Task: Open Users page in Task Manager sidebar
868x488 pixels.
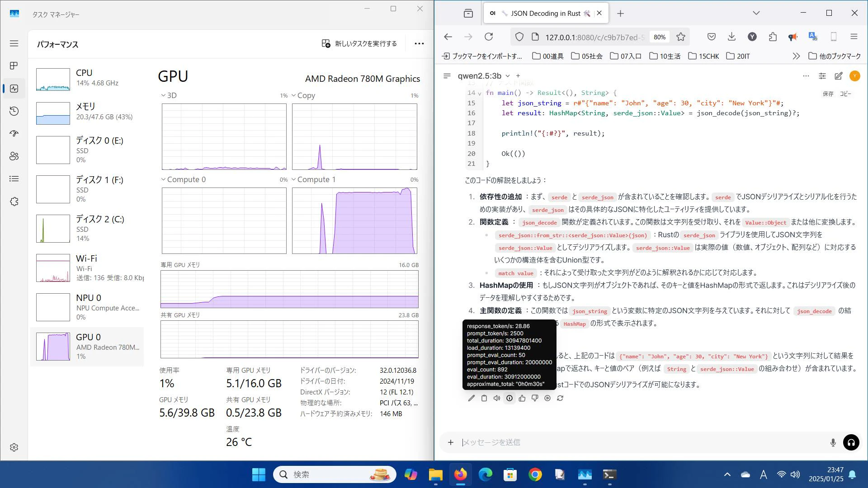Action: [14, 156]
